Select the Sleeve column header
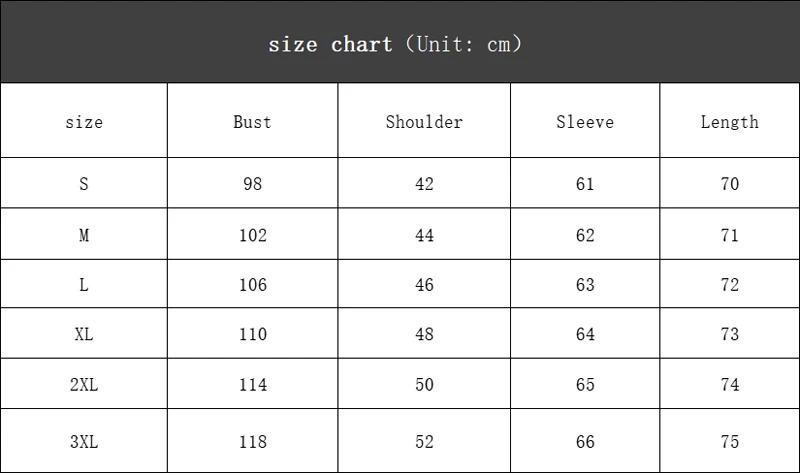The width and height of the screenshot is (800, 473). point(585,122)
